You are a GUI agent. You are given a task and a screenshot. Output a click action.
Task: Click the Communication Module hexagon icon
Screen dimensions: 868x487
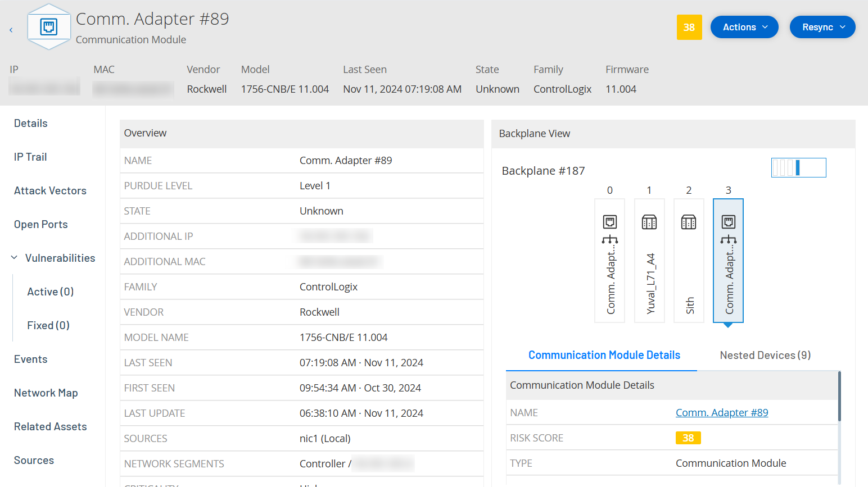(x=49, y=27)
